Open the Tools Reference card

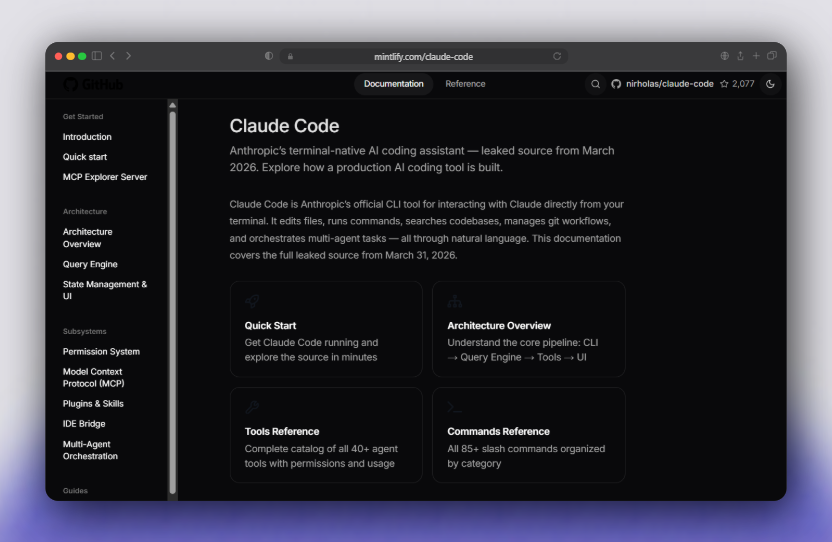(326, 435)
